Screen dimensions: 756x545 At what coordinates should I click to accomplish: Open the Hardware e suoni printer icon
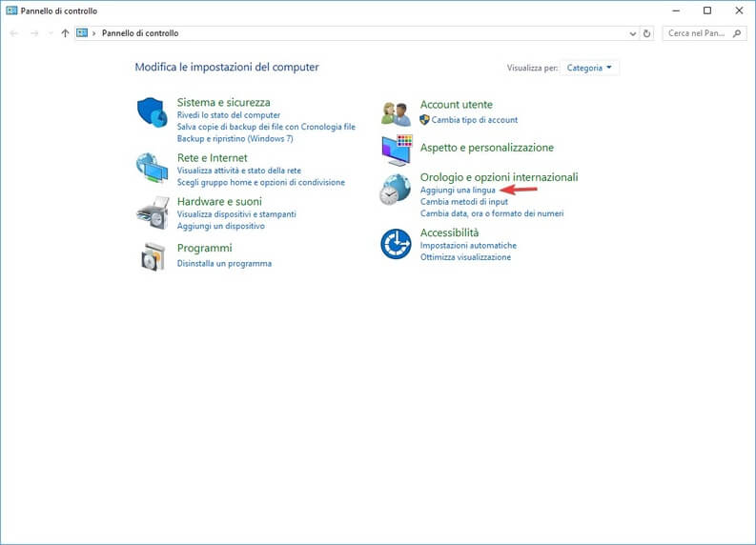(x=153, y=212)
